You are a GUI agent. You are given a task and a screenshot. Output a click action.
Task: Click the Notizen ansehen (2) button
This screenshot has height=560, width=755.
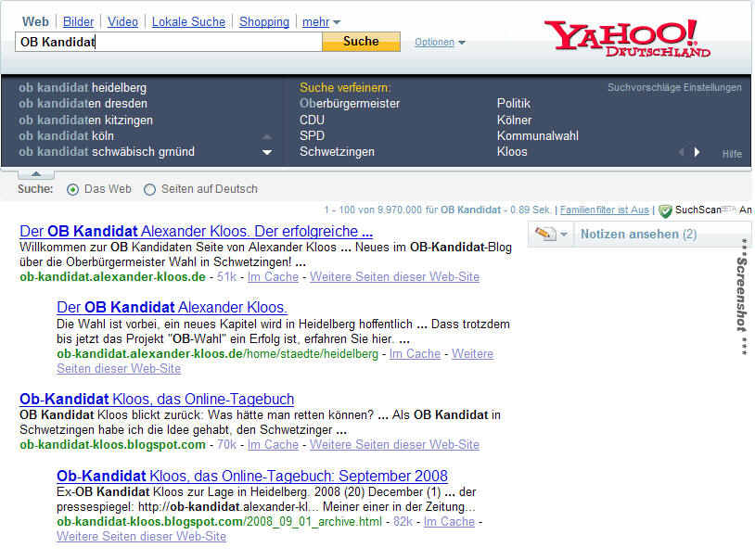pos(638,235)
